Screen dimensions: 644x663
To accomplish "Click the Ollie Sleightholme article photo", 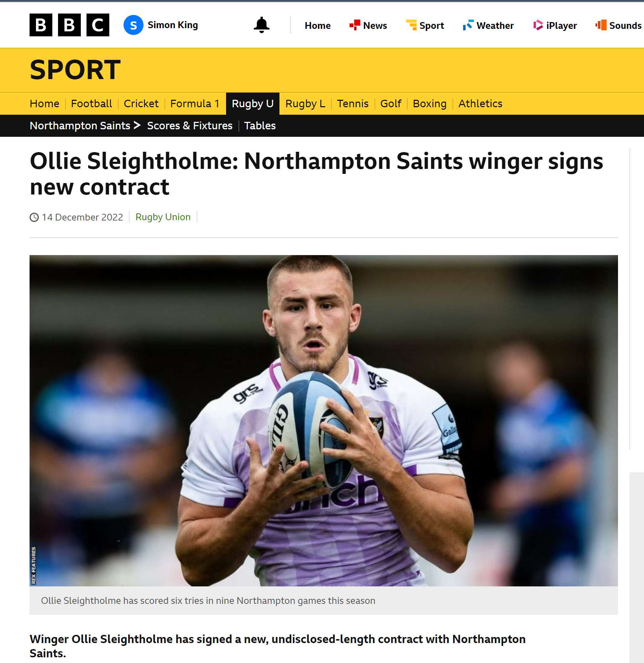I will pyautogui.click(x=324, y=420).
